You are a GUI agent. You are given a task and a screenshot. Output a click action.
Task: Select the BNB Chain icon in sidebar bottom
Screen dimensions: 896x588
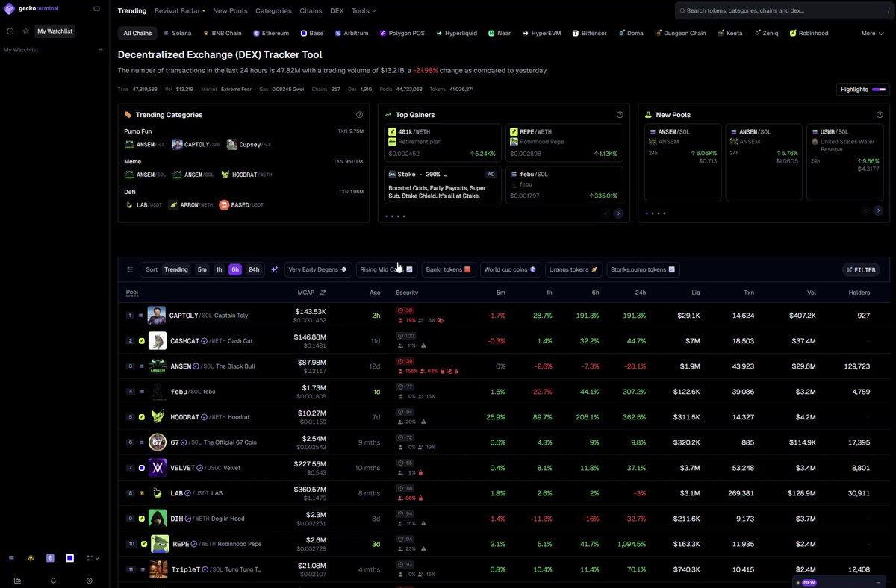point(31,558)
